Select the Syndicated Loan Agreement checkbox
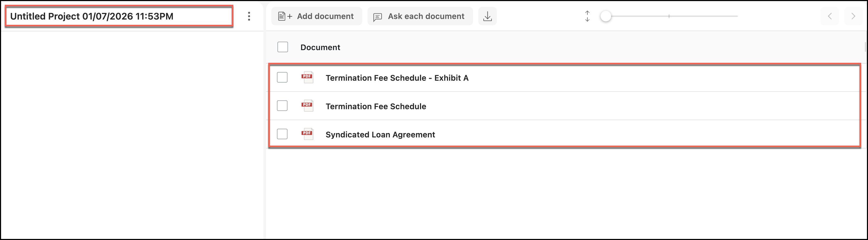 (282, 134)
